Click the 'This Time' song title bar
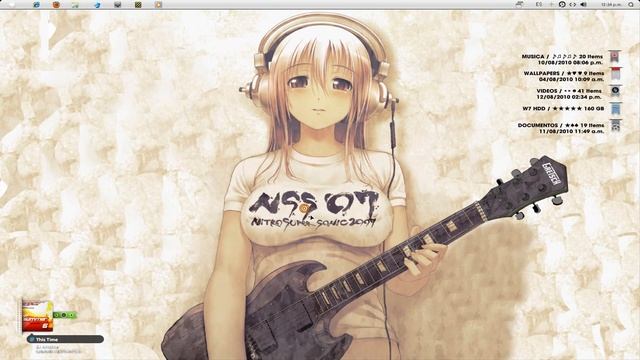The image size is (640, 360). [x=65, y=339]
